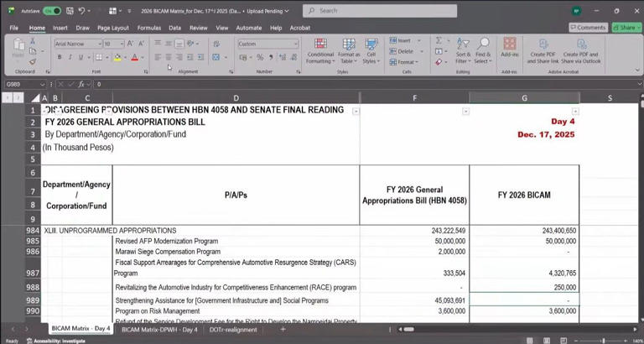Toggle Center alignment

tap(169, 57)
